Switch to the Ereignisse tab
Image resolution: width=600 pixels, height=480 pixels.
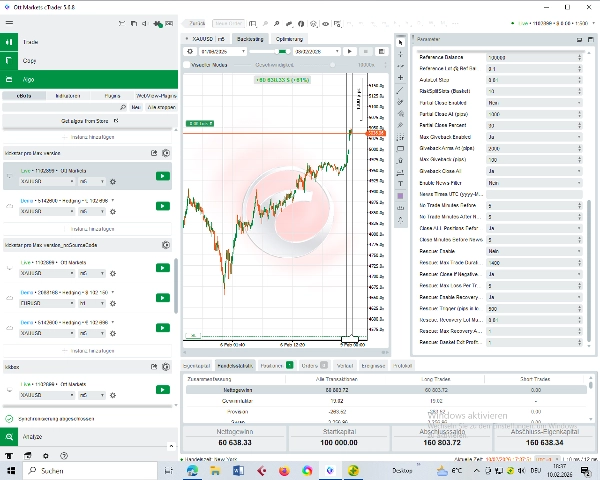373,366
